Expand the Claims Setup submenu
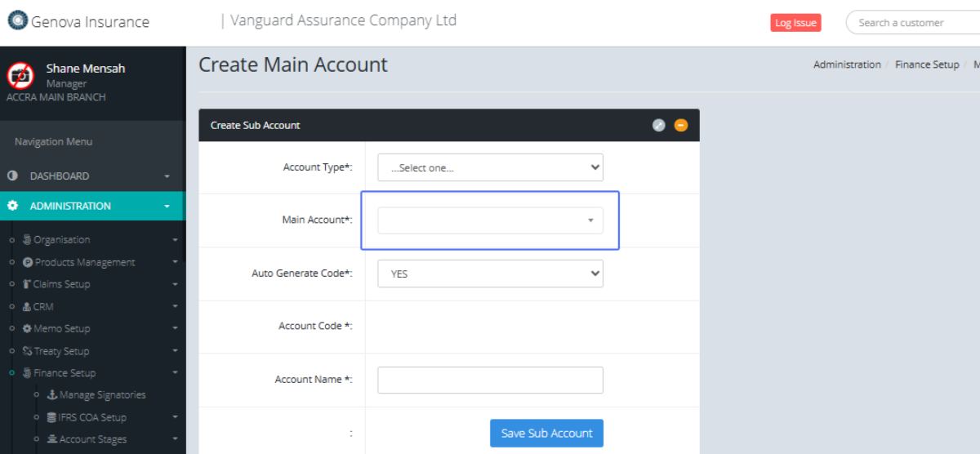Image resolution: width=980 pixels, height=454 pixels. (61, 284)
